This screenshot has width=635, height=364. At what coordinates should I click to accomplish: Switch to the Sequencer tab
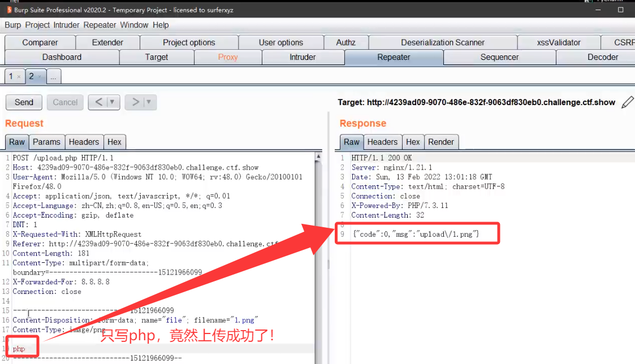pyautogui.click(x=499, y=57)
